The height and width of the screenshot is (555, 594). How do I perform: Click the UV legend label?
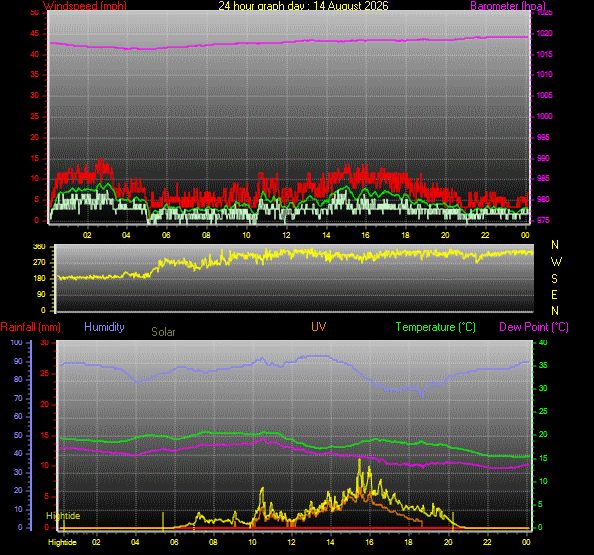[319, 327]
